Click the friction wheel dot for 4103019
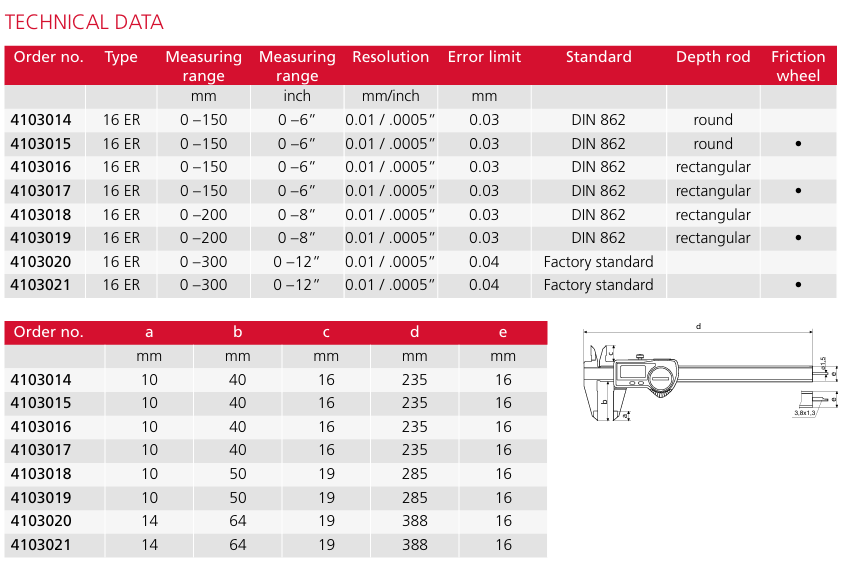Image resolution: width=851 pixels, height=573 pixels. [x=798, y=238]
